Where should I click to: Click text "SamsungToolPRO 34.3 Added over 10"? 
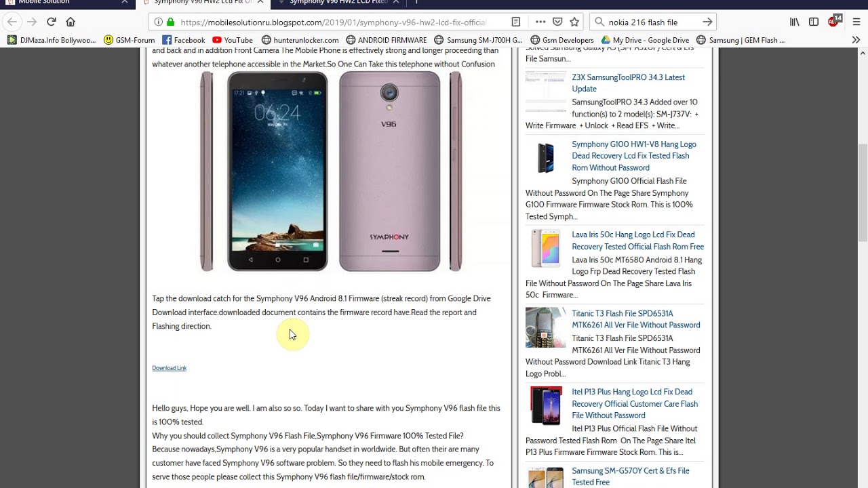(x=634, y=102)
